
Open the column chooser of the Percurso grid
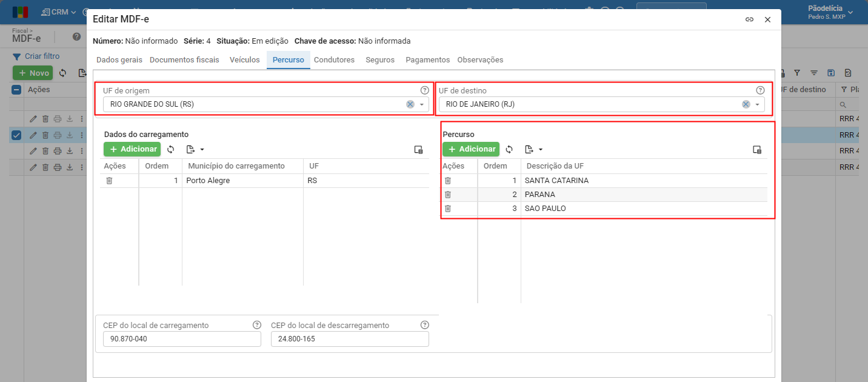click(x=756, y=150)
